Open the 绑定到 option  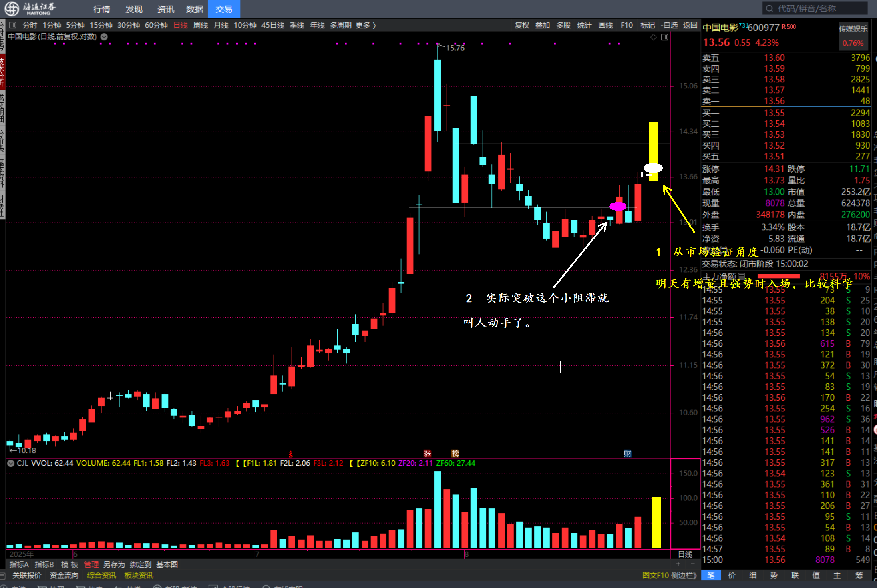tap(140, 564)
